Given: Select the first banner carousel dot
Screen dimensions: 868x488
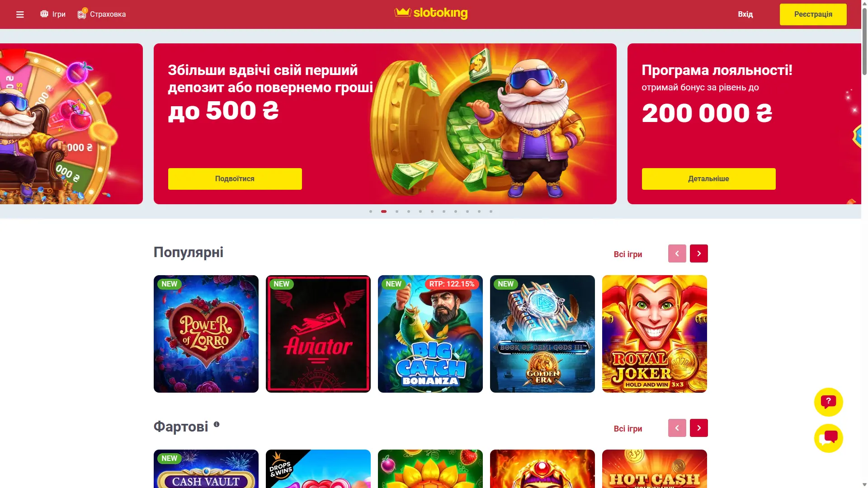Looking at the screenshot, I should 371,211.
